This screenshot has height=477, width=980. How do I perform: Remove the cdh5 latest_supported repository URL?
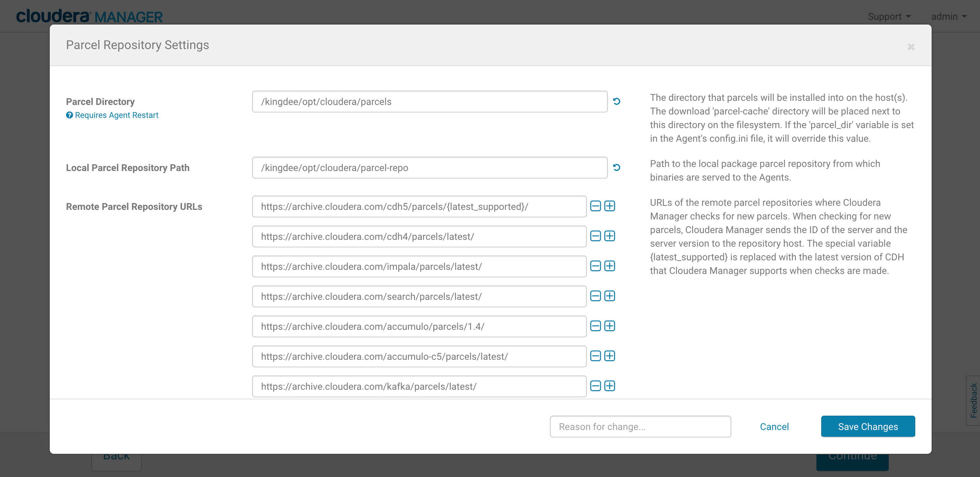point(595,206)
